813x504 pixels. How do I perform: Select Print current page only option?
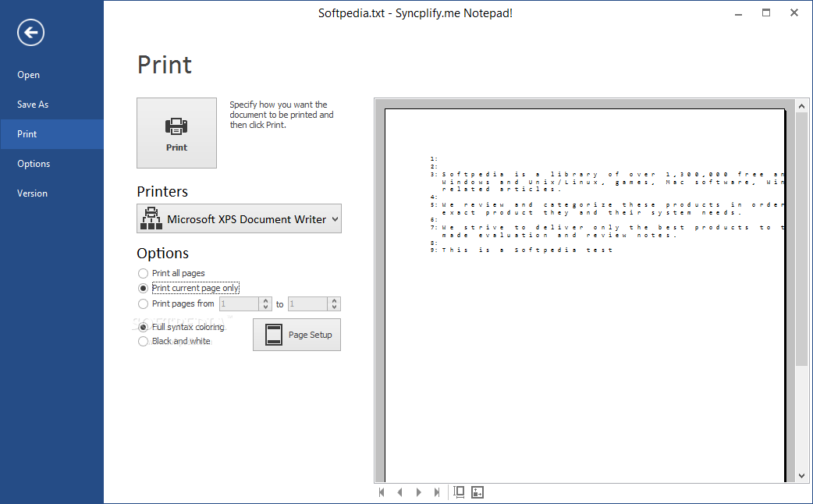pos(189,289)
